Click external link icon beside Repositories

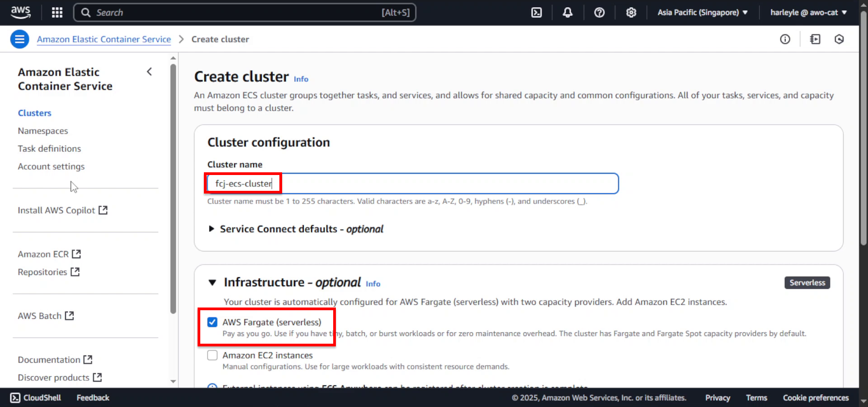(75, 272)
